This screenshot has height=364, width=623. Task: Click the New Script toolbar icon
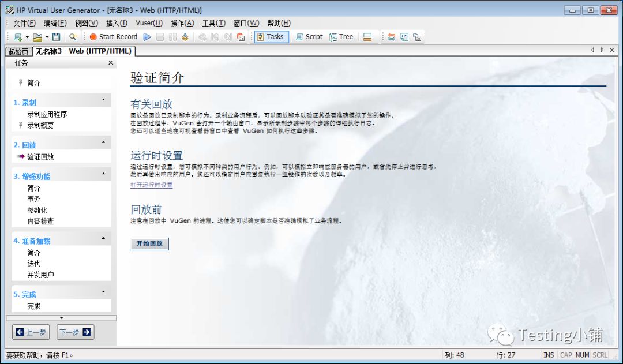(17, 37)
